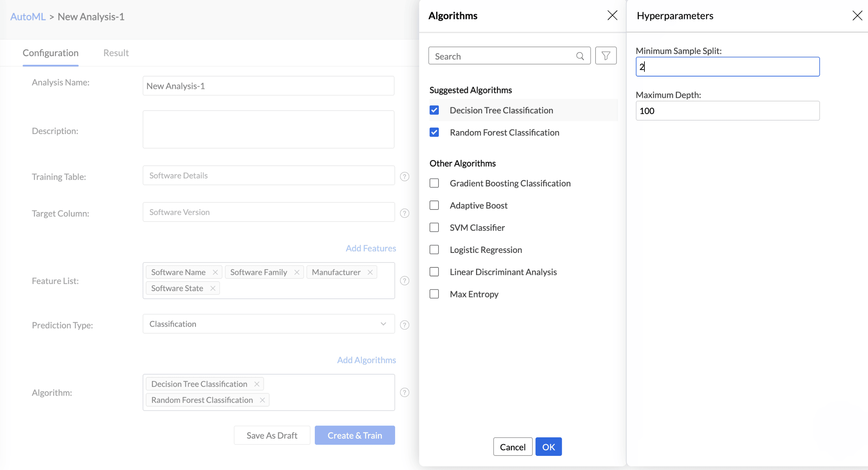Click the magnifier icon in Search box
This screenshot has height=470, width=868.
coord(580,56)
